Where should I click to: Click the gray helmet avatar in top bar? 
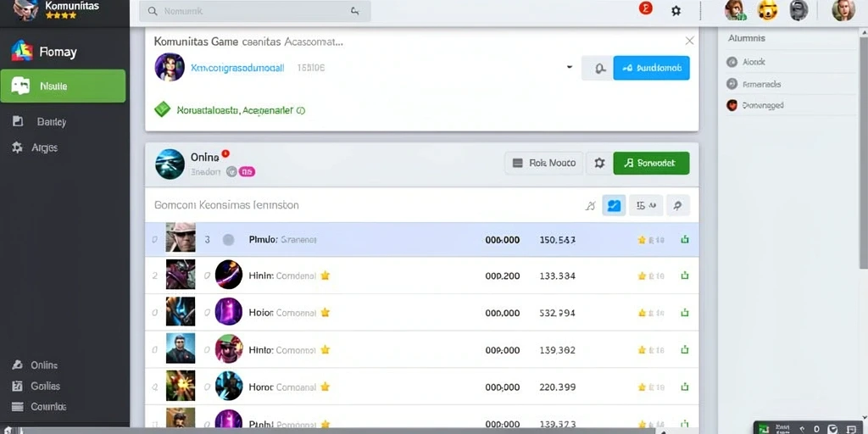click(x=798, y=10)
